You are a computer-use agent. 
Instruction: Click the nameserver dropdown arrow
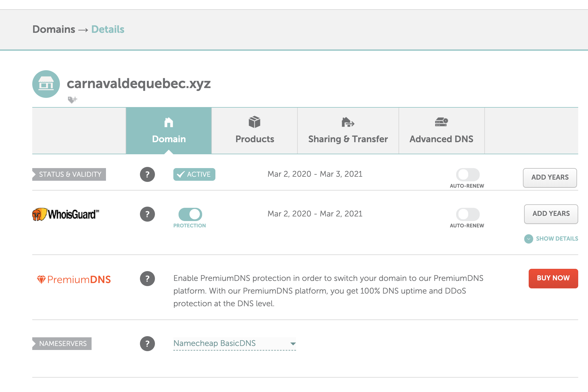(x=293, y=344)
